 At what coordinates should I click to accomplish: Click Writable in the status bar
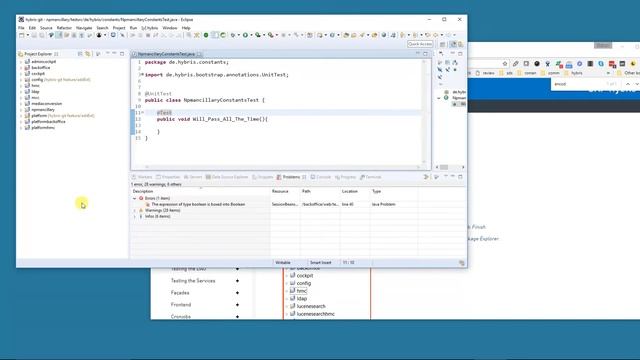[283, 263]
